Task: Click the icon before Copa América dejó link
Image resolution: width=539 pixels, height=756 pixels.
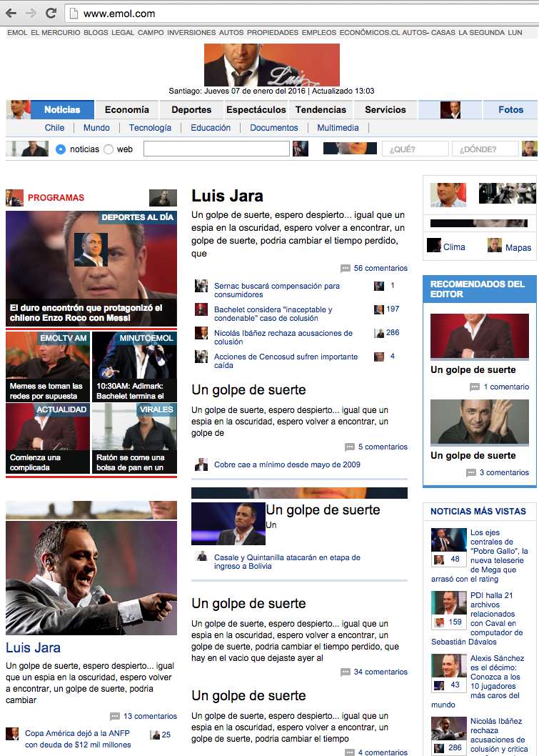Action: click(x=12, y=734)
